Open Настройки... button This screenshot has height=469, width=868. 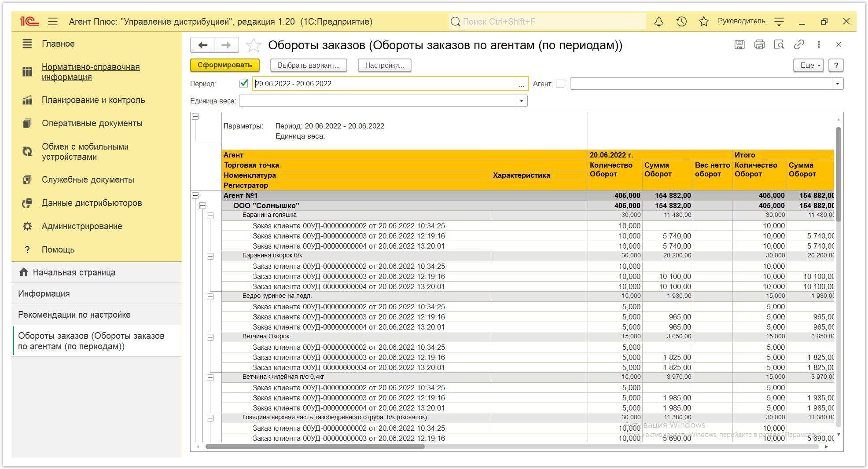384,65
